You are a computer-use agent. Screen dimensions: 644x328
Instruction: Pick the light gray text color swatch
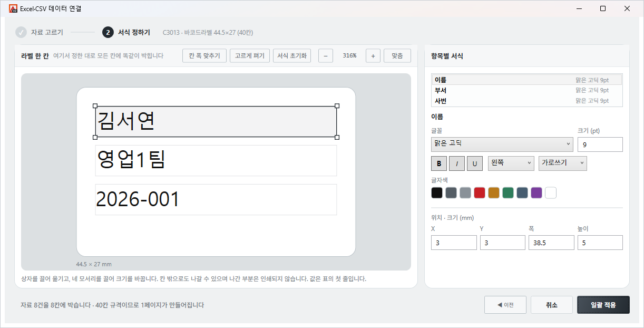[465, 193]
